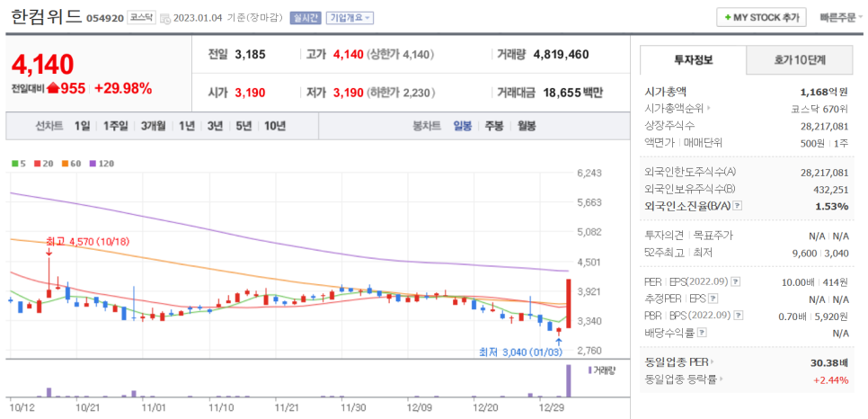Switch to the 호가10단계 tab
Viewport: 868px width, 419px height.
(800, 60)
